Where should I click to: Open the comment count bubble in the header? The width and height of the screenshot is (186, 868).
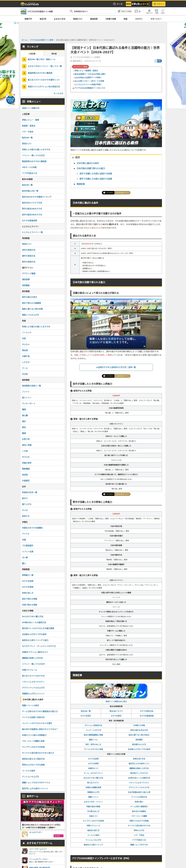[x=138, y=11]
